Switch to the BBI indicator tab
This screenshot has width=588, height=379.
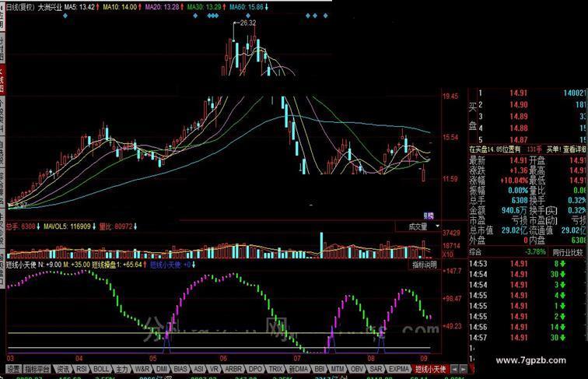[320, 369]
